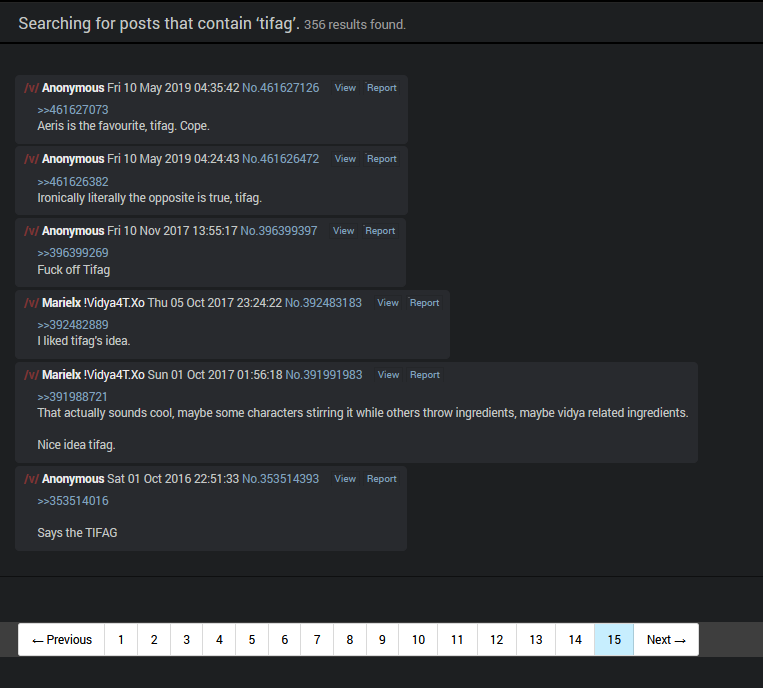This screenshot has height=688, width=763.
Task: Follow reply link >>391988721
Action: pyautogui.click(x=73, y=397)
